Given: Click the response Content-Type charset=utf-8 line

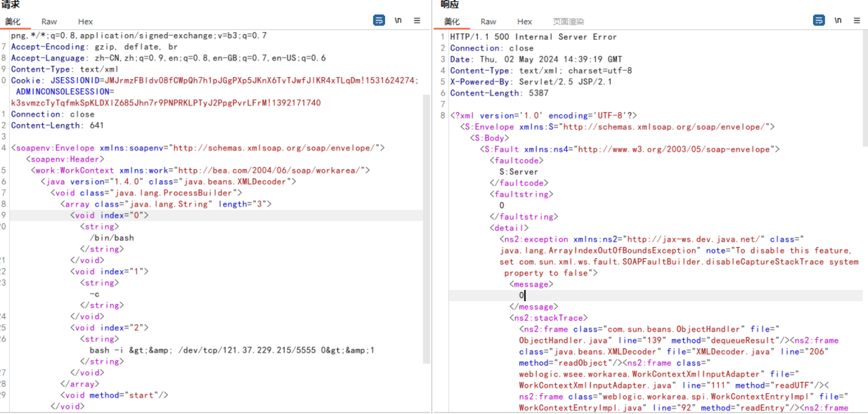Looking at the screenshot, I should click(541, 70).
